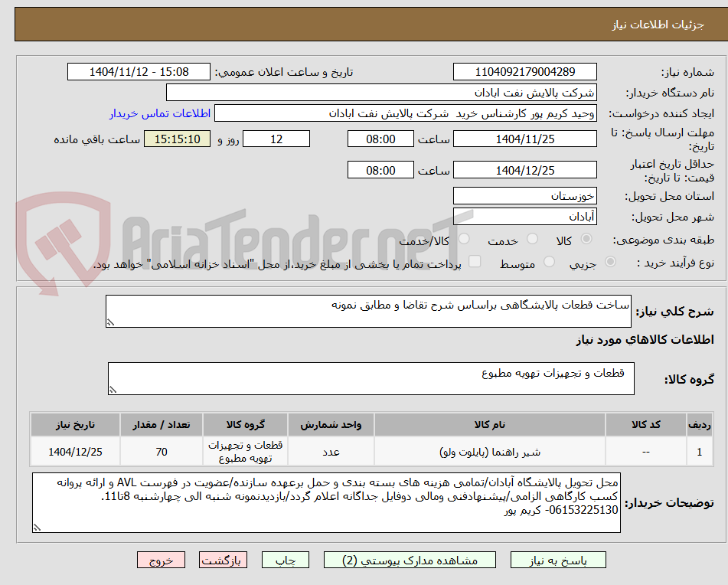Click the چاپ print button

pos(285,560)
